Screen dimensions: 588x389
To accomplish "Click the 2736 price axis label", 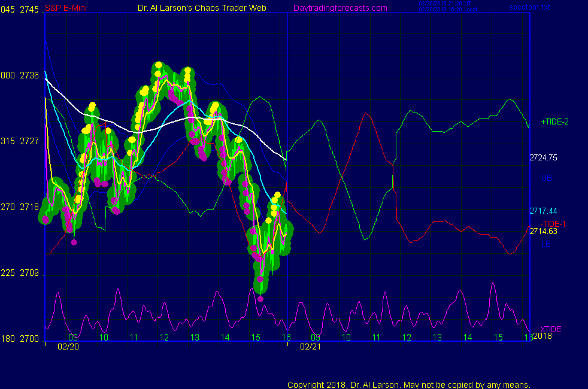I will (29, 75).
